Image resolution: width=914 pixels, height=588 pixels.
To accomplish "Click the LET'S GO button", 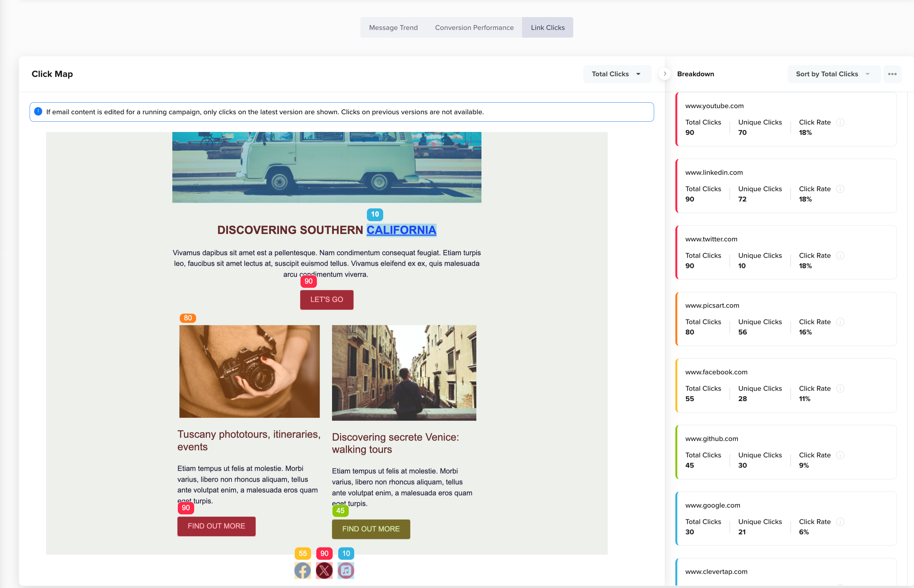I will point(326,300).
